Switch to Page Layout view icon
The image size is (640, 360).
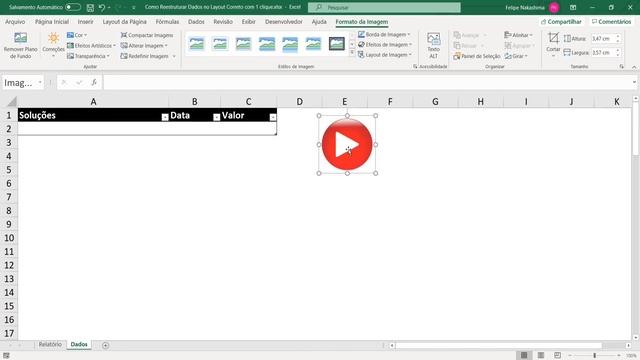(540, 355)
